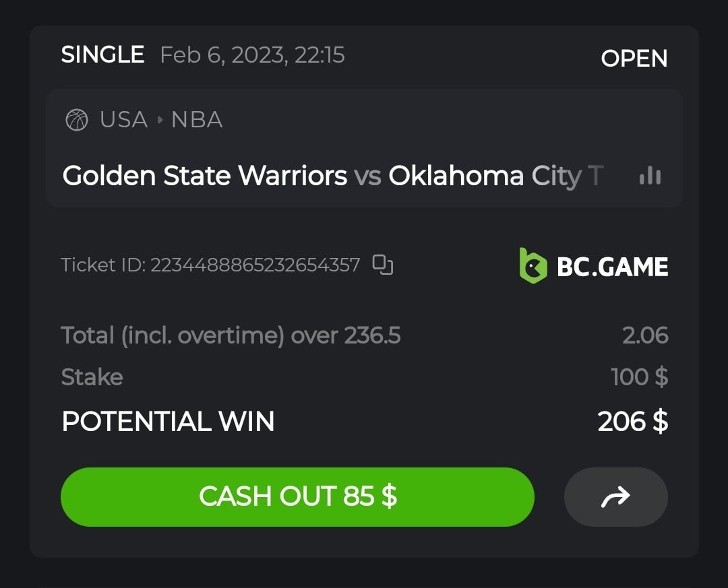Select the NBA league breadcrumb
728x588 pixels.
(197, 121)
